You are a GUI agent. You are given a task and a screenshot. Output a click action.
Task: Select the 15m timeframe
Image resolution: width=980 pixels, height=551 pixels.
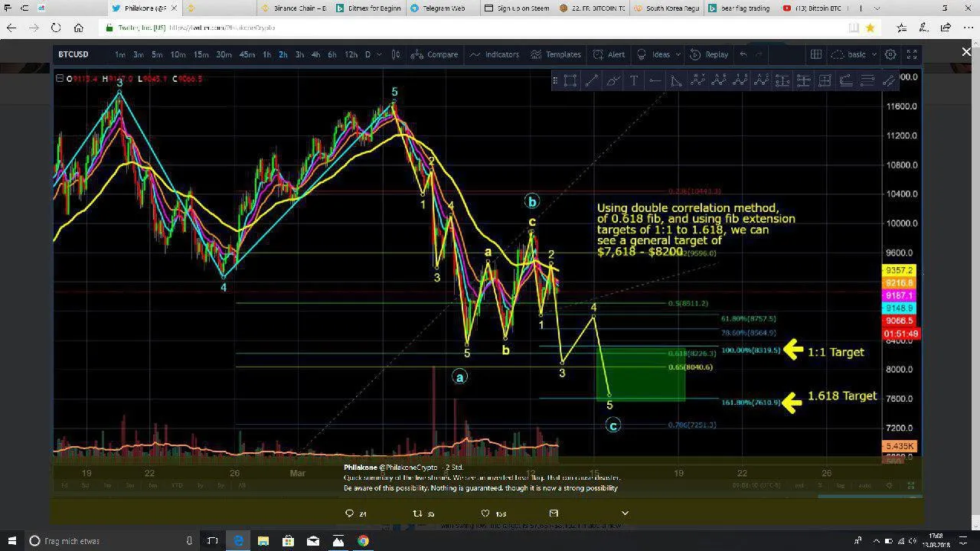click(x=201, y=54)
